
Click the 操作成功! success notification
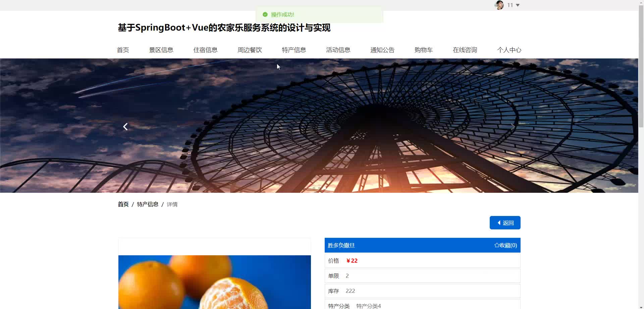point(319,14)
